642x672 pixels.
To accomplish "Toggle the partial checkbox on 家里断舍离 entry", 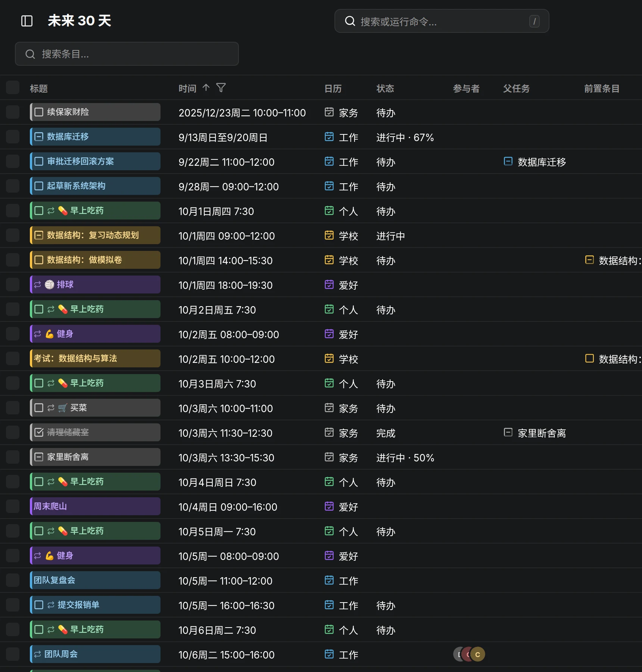I will (39, 457).
